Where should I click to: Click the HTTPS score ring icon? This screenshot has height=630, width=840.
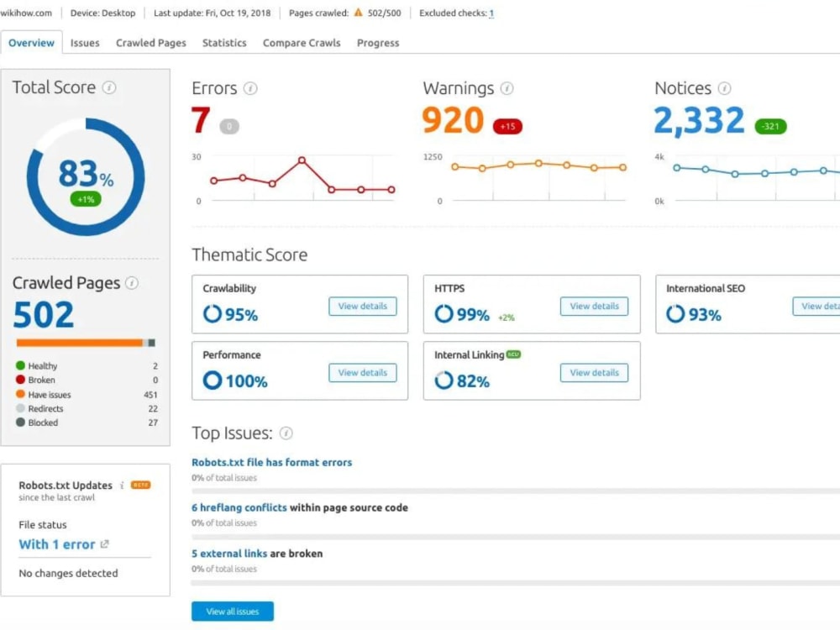(x=444, y=313)
